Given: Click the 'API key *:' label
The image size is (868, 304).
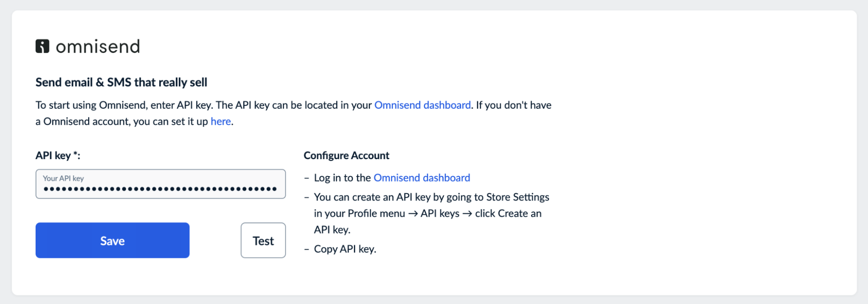Looking at the screenshot, I should click(x=58, y=156).
